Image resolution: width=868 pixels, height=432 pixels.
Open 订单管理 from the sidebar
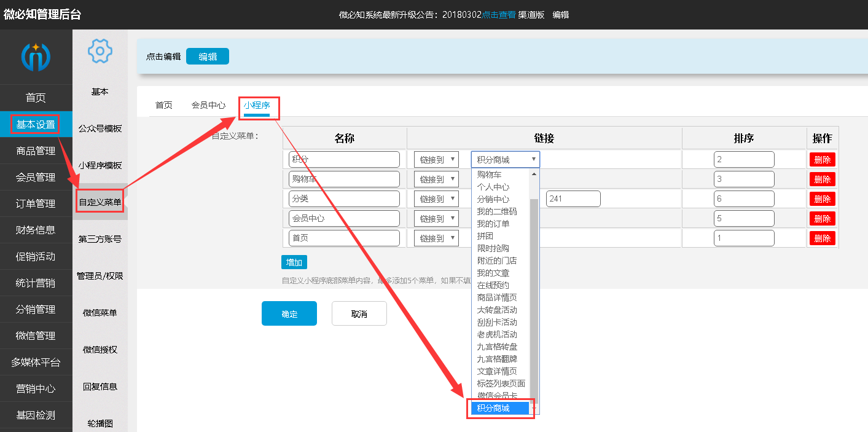point(36,203)
